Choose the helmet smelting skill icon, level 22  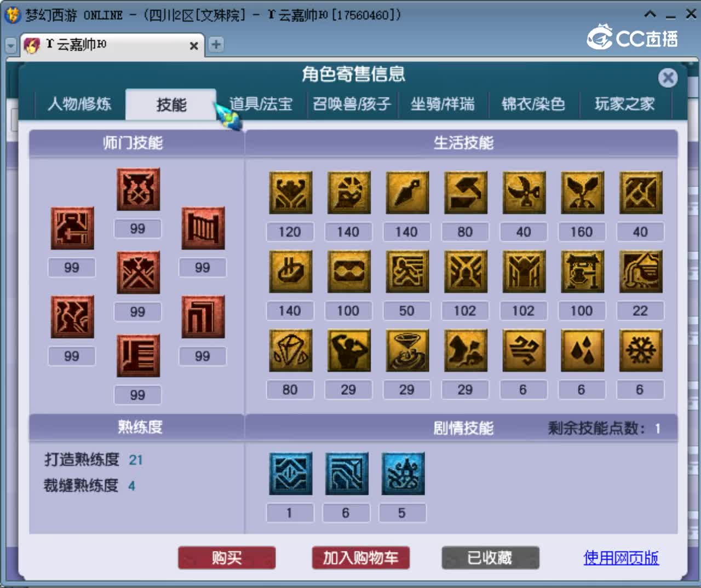point(641,272)
